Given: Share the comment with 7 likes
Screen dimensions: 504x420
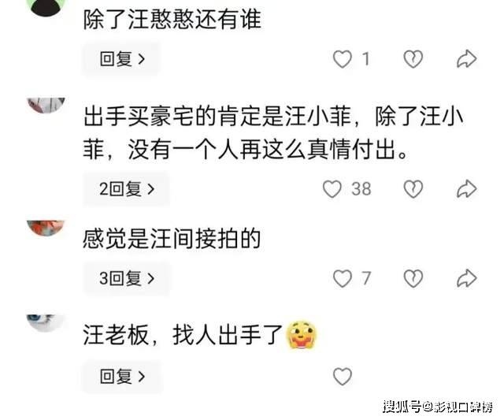Looking at the screenshot, I should [x=467, y=278].
